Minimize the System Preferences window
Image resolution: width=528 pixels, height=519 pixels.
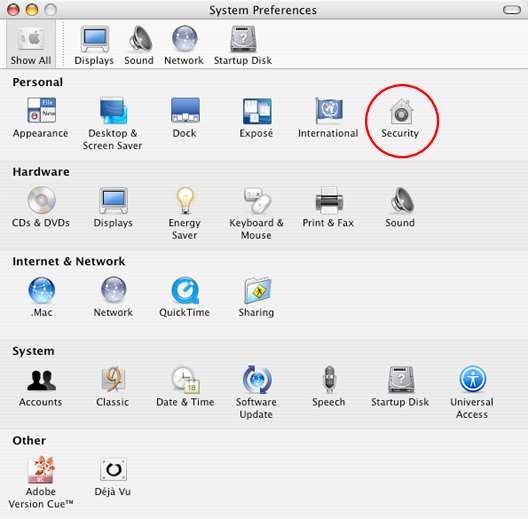(x=32, y=10)
